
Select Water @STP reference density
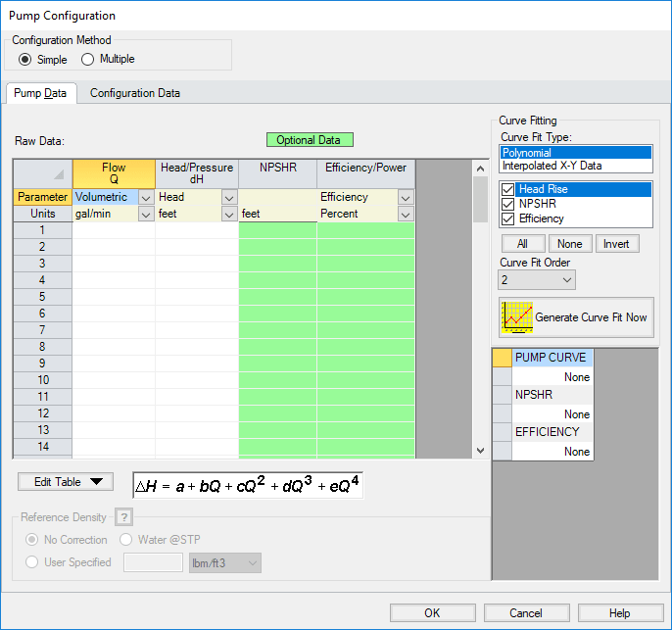(125, 540)
